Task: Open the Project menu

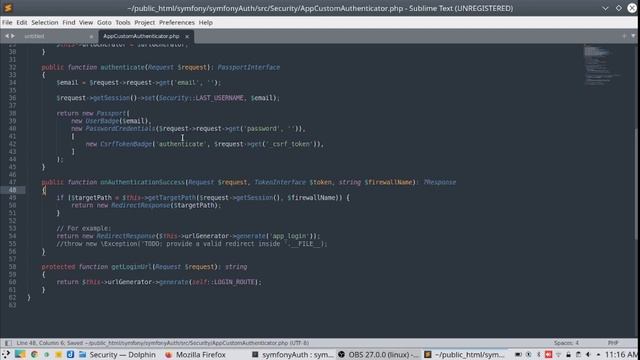Action: point(144,22)
